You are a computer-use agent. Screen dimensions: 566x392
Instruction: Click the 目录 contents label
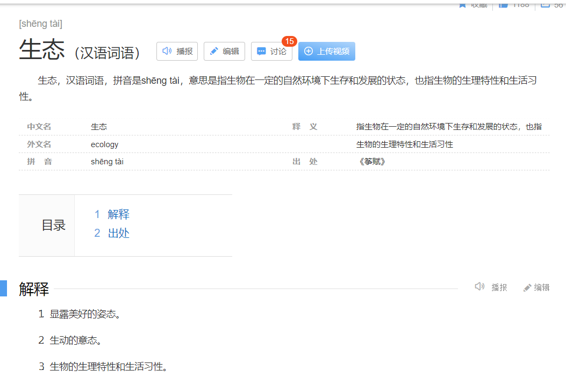[54, 226]
